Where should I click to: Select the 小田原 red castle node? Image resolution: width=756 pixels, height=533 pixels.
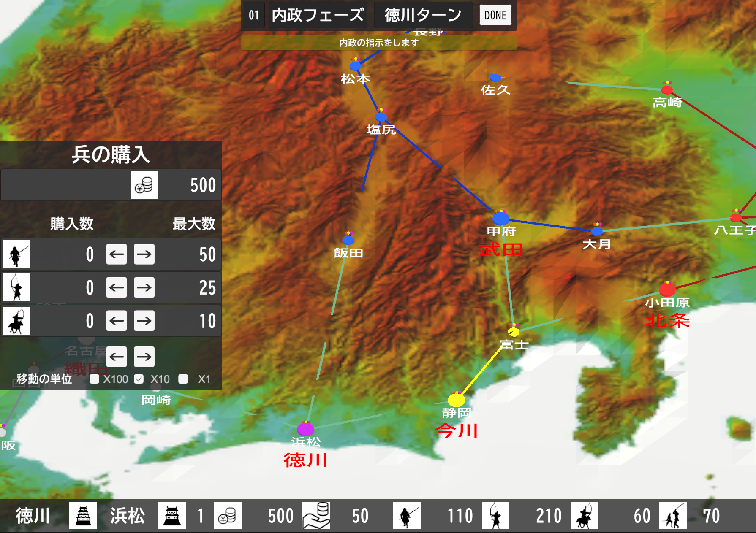click(x=667, y=289)
